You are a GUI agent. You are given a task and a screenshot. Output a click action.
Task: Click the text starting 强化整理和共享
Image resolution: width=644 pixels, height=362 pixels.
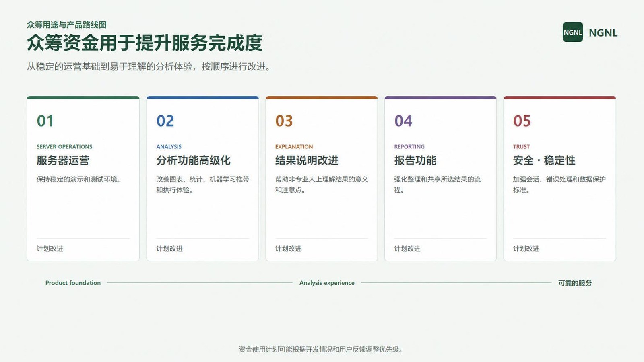click(438, 184)
